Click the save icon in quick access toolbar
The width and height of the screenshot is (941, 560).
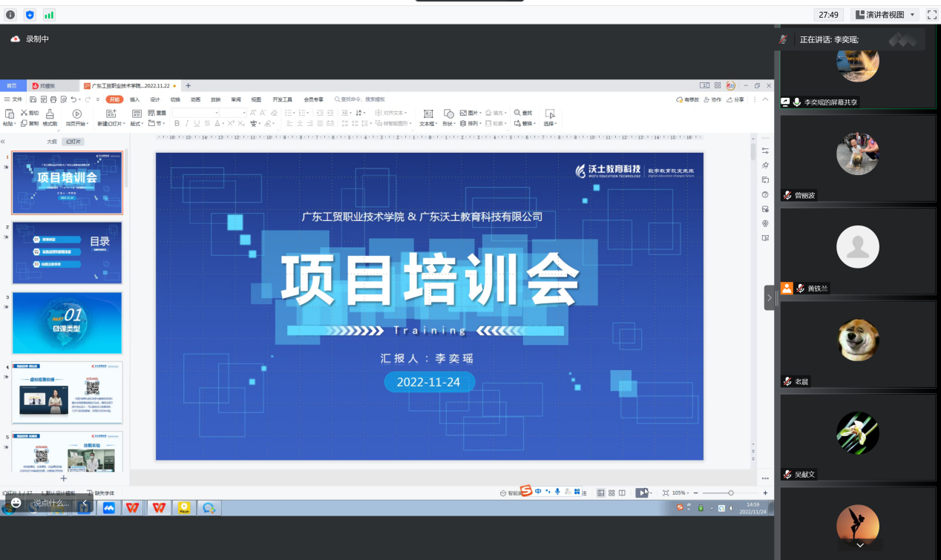(x=34, y=99)
